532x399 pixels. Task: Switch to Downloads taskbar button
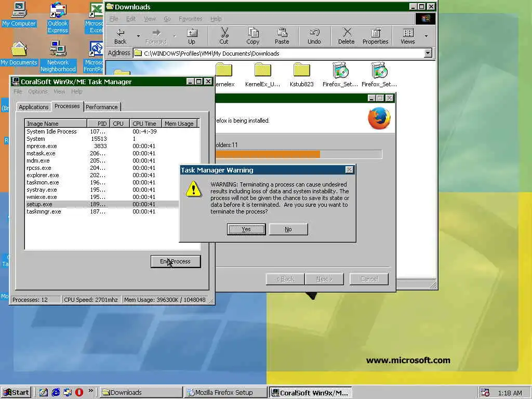pyautogui.click(x=141, y=392)
